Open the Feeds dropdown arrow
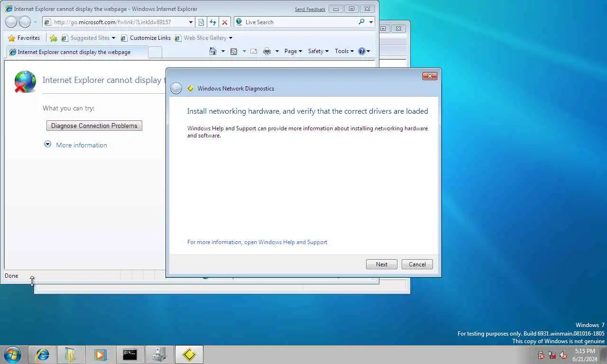This screenshot has width=607, height=364. [x=244, y=51]
